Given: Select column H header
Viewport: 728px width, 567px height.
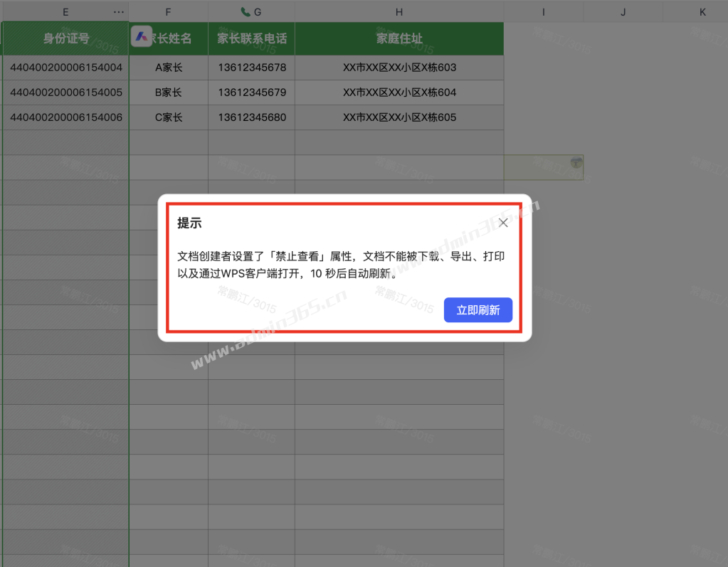Looking at the screenshot, I should (x=399, y=11).
